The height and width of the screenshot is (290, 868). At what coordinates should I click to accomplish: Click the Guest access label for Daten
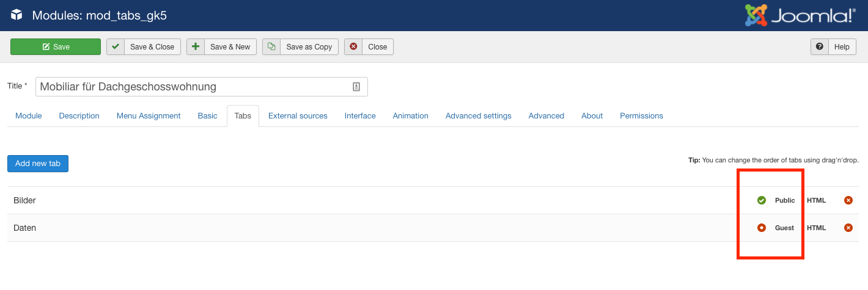point(784,228)
